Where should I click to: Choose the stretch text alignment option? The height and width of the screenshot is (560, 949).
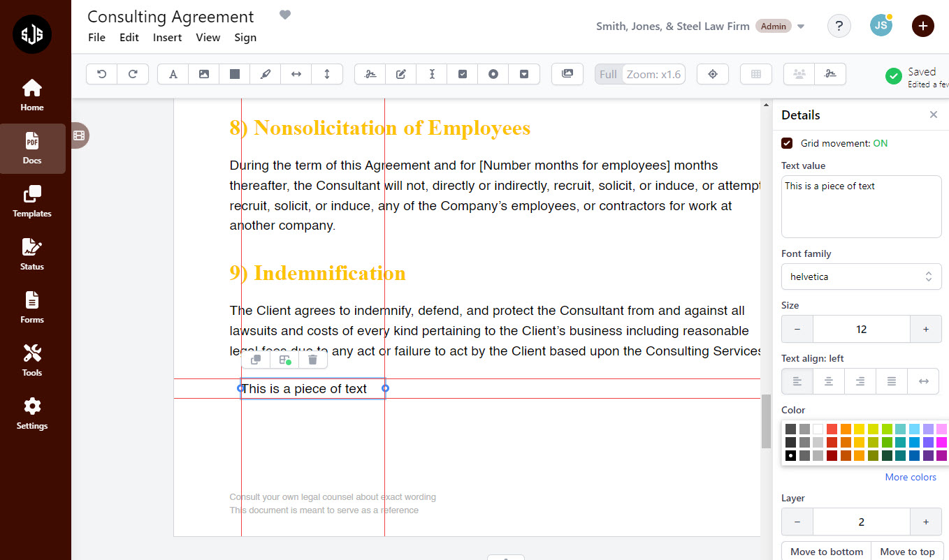pos(923,381)
